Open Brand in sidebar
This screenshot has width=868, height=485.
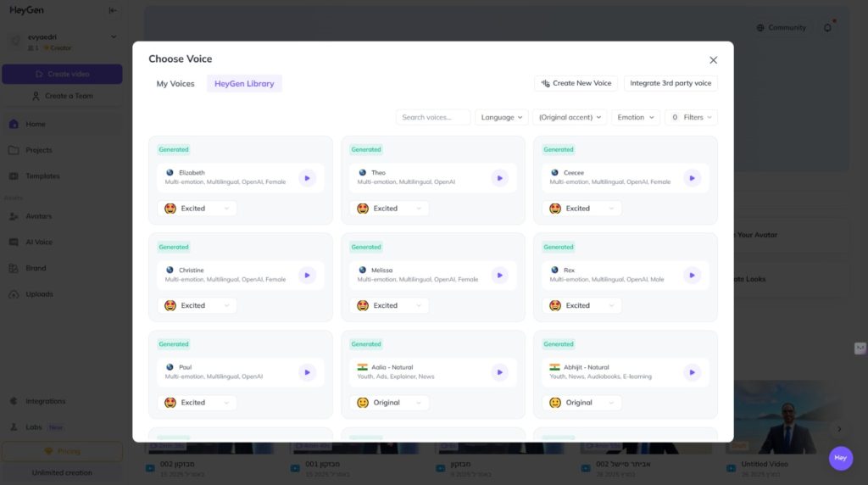pyautogui.click(x=62, y=268)
